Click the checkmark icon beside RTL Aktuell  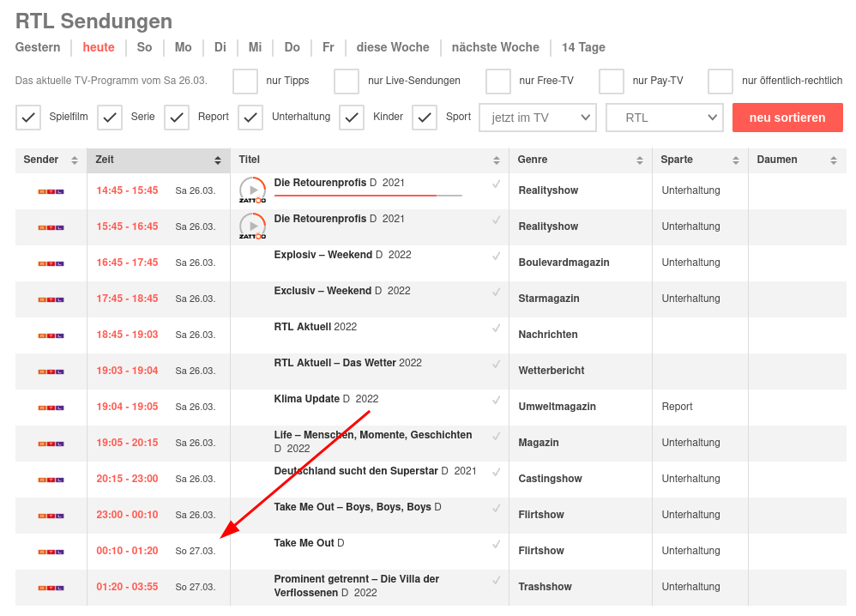(x=496, y=327)
